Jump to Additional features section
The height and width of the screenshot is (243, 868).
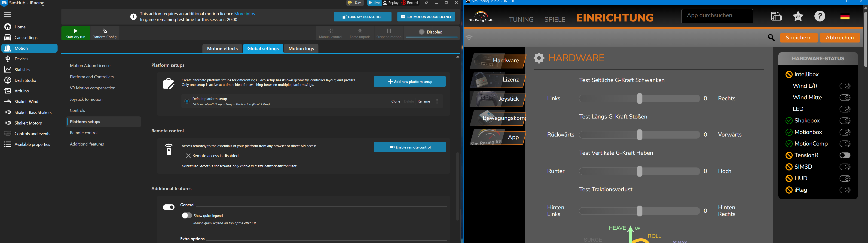coord(87,145)
